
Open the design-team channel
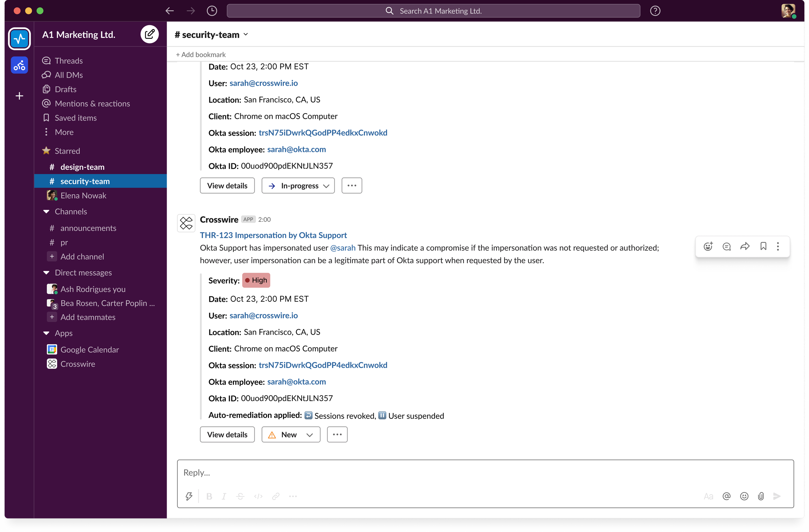click(x=82, y=167)
